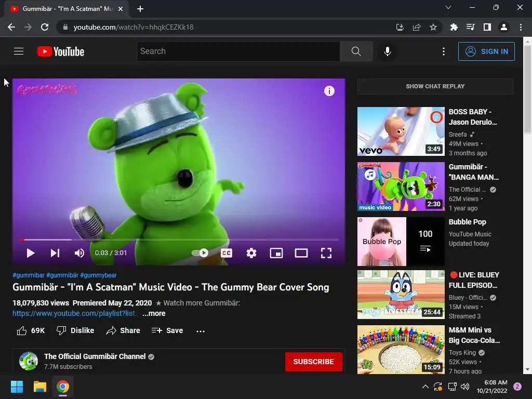This screenshot has width=532, height=399.
Task: Click the #gummybear hashtag
Action: (x=98, y=275)
